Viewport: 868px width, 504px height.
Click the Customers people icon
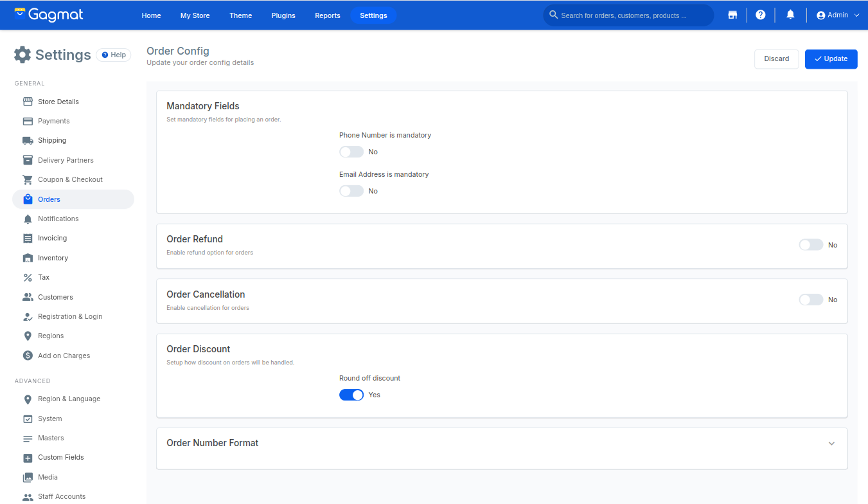point(28,297)
